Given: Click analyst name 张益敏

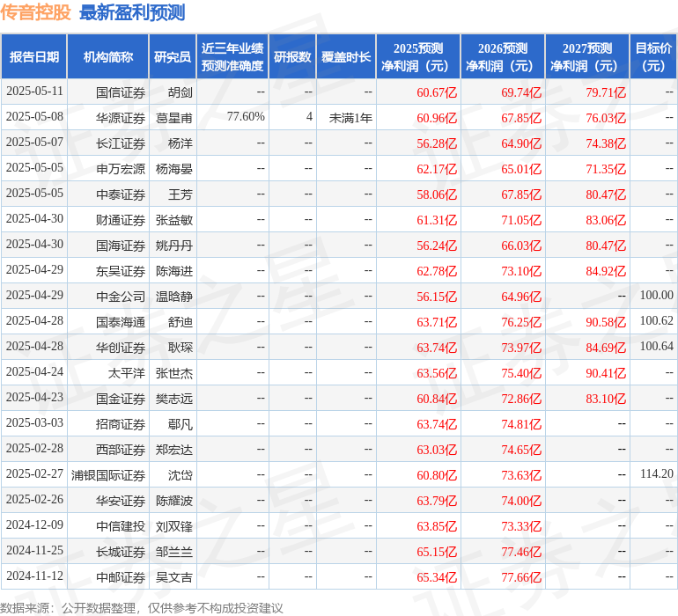Looking at the screenshot, I should tap(173, 220).
